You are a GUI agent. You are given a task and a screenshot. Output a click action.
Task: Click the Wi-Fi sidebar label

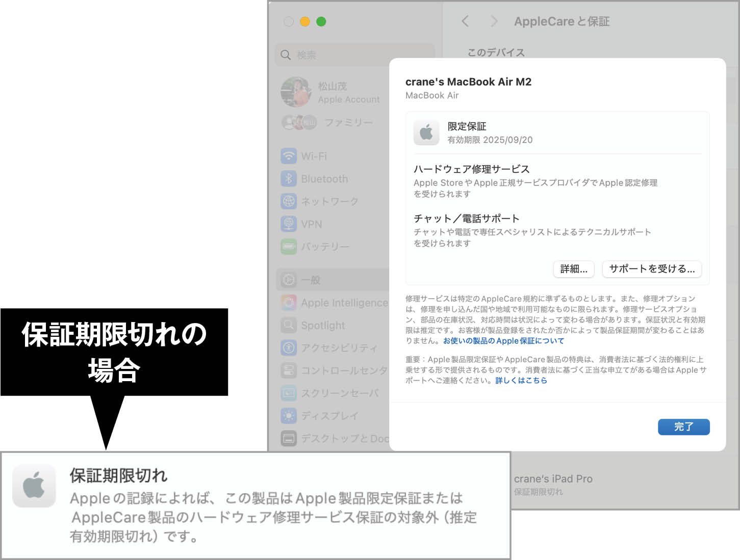(314, 156)
